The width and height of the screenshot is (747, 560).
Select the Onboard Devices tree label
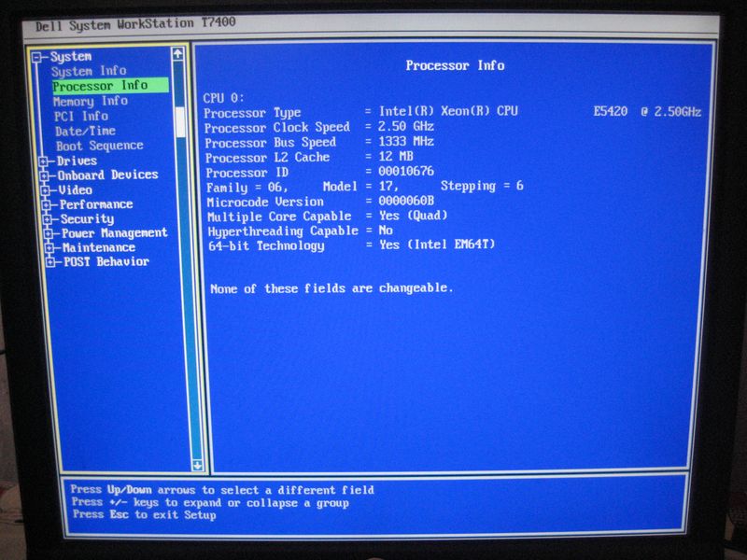point(107,175)
